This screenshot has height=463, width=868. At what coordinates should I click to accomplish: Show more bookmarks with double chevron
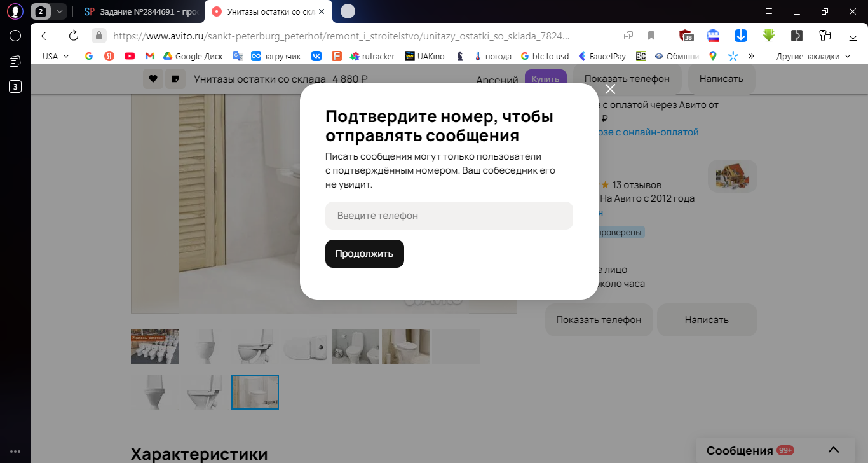click(x=751, y=56)
